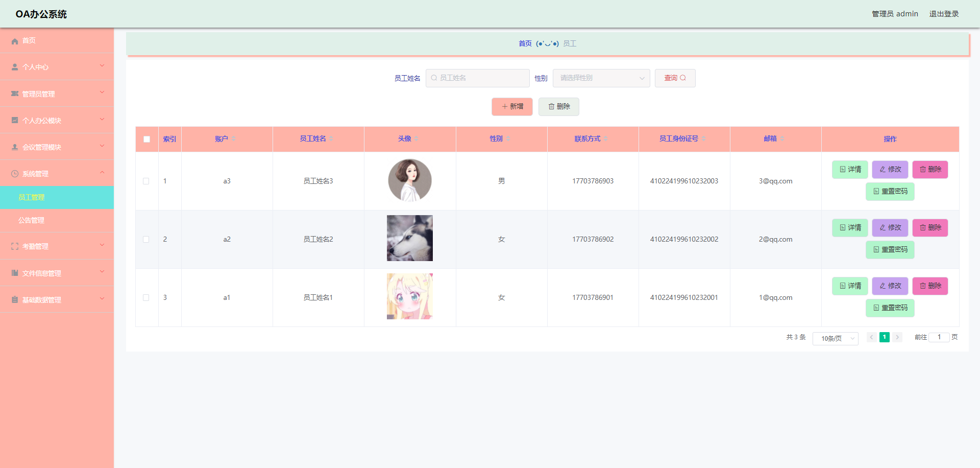Select 公告管理 in the sidebar
Screen dimensions: 980x468
(32, 220)
